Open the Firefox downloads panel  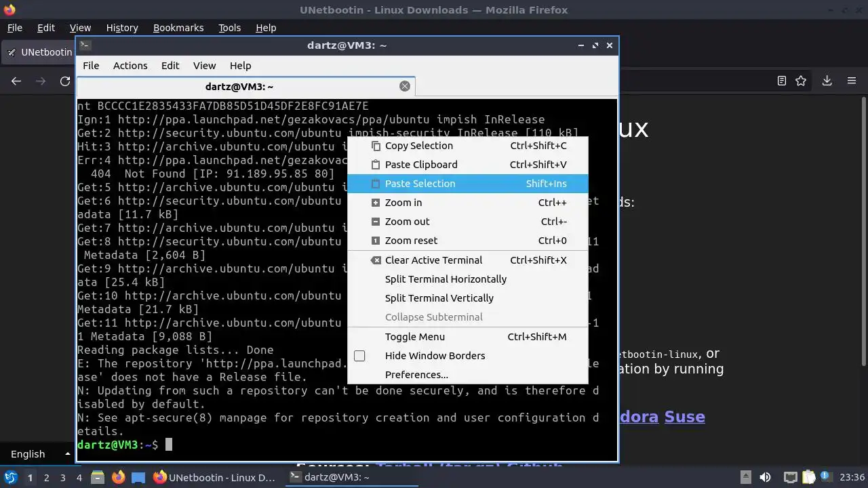point(827,81)
